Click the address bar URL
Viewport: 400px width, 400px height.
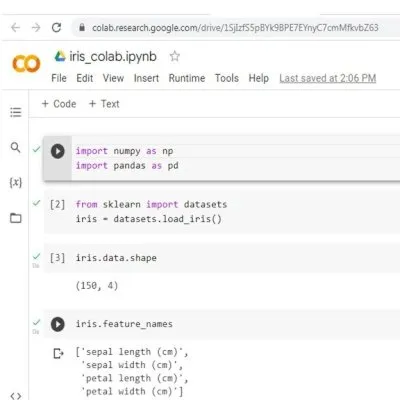(x=235, y=28)
